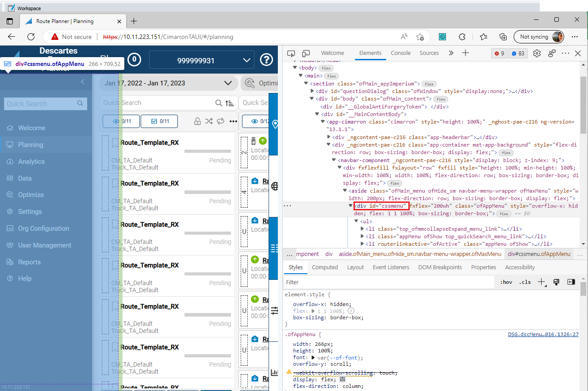
Task: Open the DevTools settings gear
Action: coord(537,53)
